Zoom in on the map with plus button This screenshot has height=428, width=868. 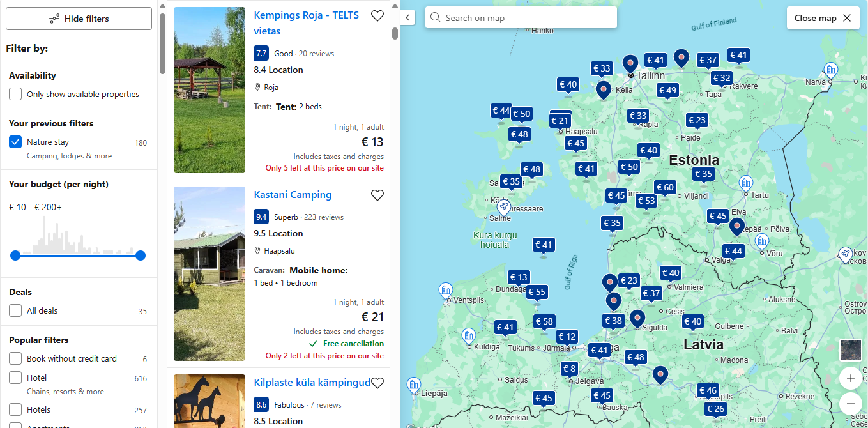(850, 378)
